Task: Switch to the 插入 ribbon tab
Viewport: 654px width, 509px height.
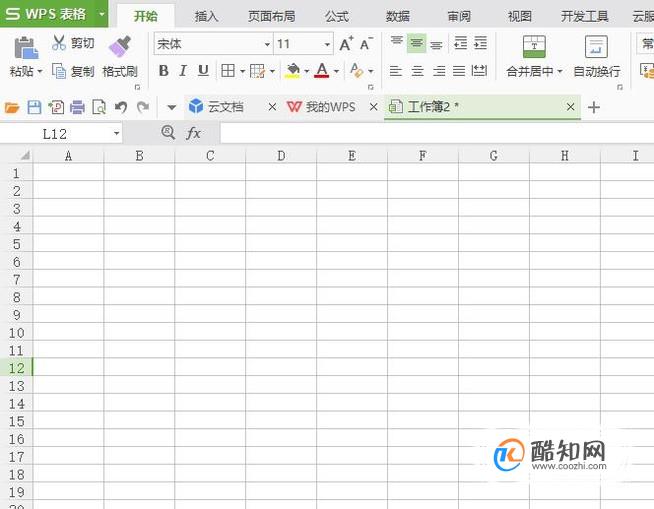Action: pyautogui.click(x=206, y=16)
